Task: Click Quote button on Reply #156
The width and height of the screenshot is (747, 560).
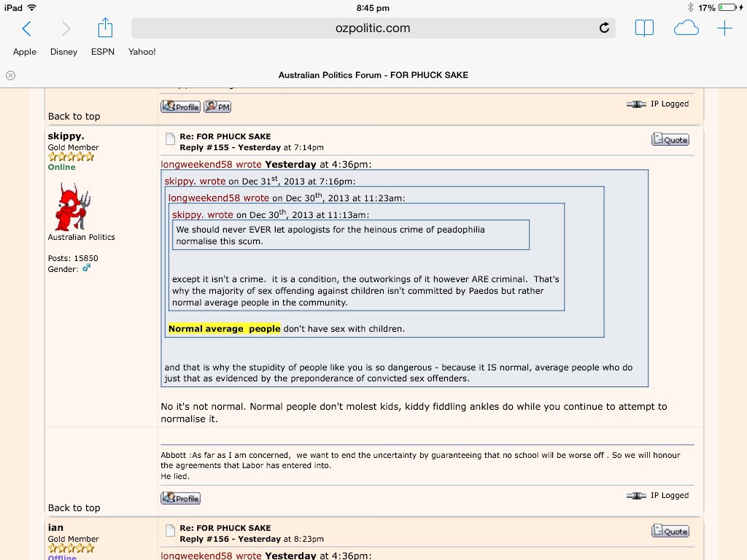Action: [x=670, y=531]
